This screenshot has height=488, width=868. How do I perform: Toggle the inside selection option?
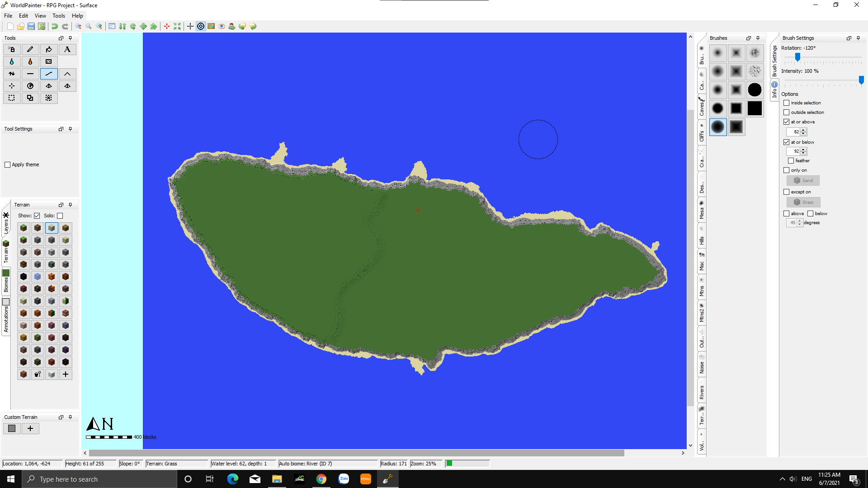coord(787,103)
